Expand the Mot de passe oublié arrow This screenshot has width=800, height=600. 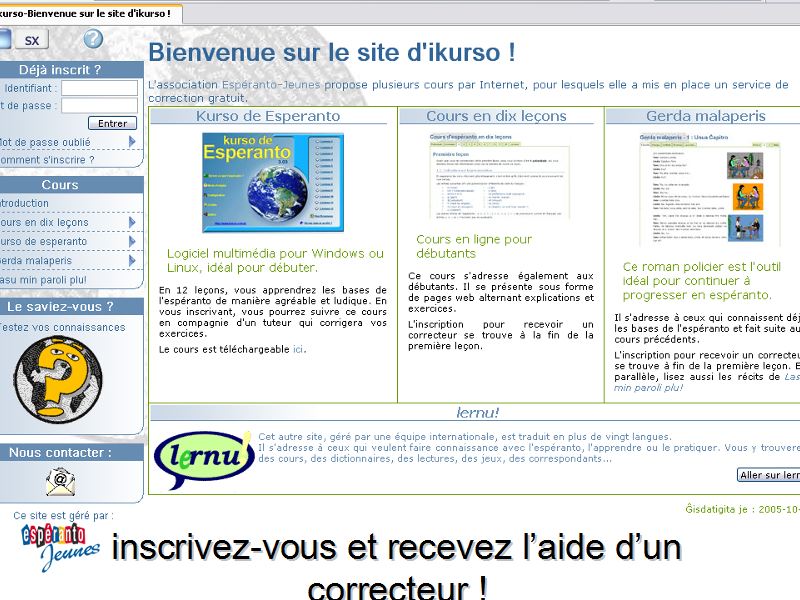(x=132, y=142)
